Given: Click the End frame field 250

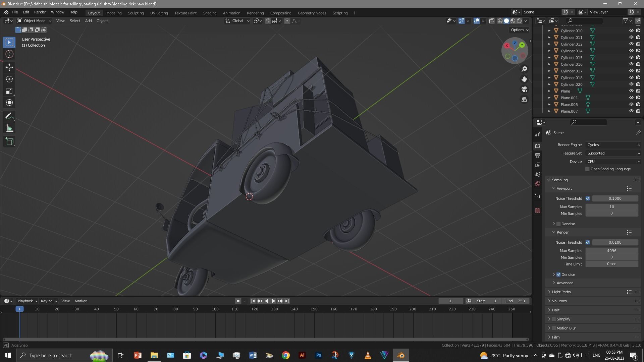Looking at the screenshot, I should point(516,301).
